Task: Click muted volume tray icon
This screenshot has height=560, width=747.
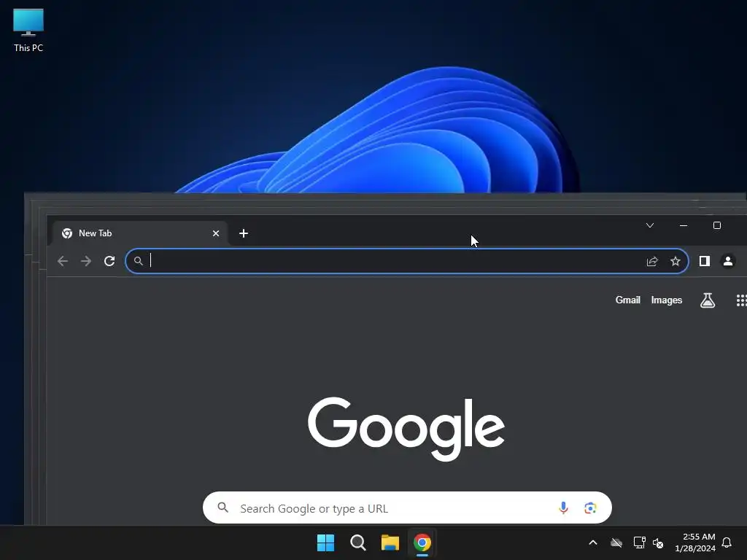Action: tap(658, 542)
